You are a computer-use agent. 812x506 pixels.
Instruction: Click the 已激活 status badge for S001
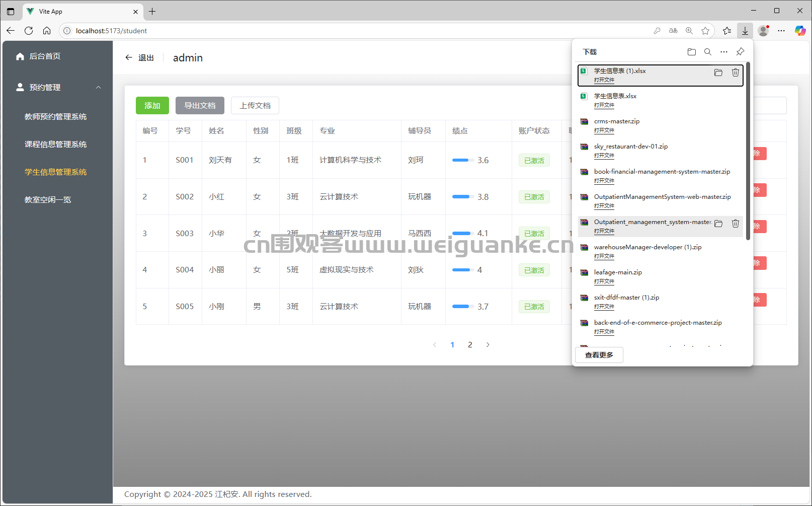tap(534, 160)
